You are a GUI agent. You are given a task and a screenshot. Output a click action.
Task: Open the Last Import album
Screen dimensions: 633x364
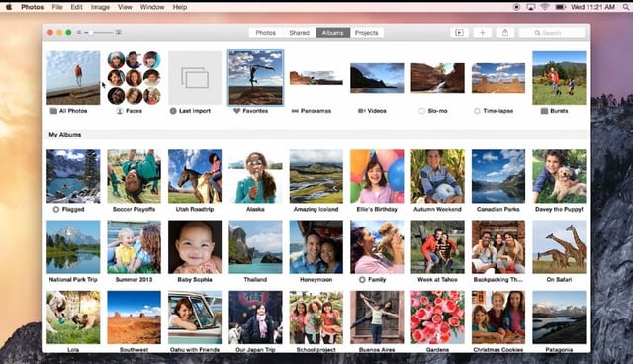[195, 78]
